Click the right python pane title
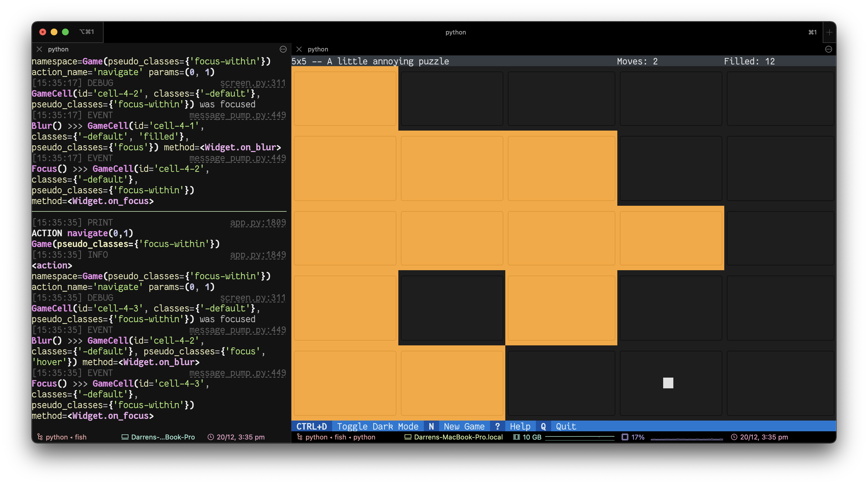Screen dimensions: 868x485 point(318,49)
